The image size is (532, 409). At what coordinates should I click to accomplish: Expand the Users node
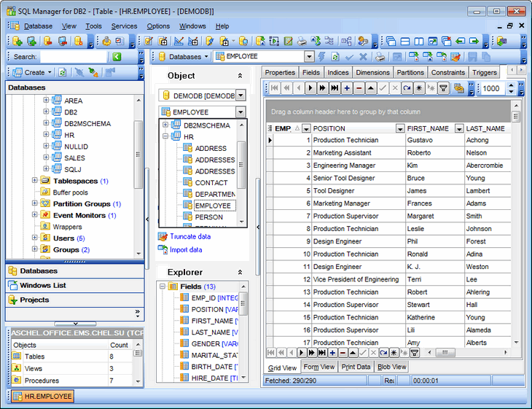click(x=34, y=237)
